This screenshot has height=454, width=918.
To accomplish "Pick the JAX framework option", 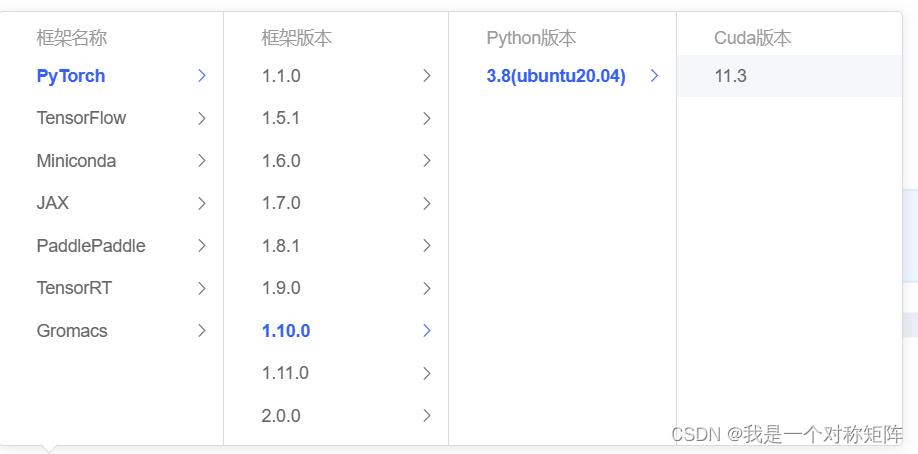I will click(x=53, y=203).
